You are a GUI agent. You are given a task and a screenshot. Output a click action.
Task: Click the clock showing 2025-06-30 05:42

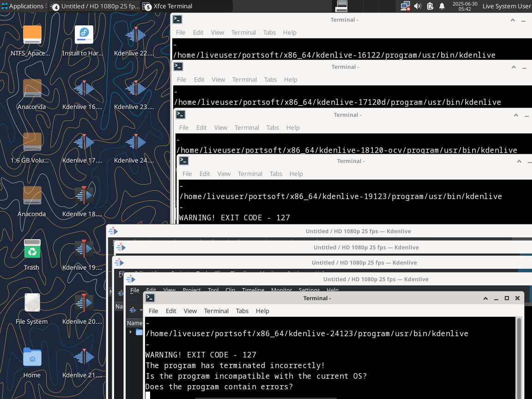(x=465, y=6)
